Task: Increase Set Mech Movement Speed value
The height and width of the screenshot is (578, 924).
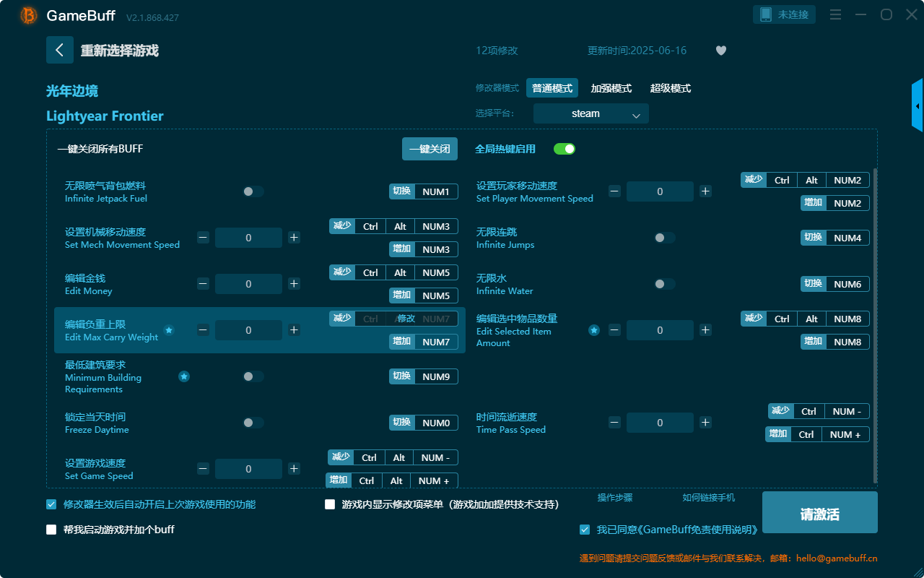Action: tap(294, 238)
